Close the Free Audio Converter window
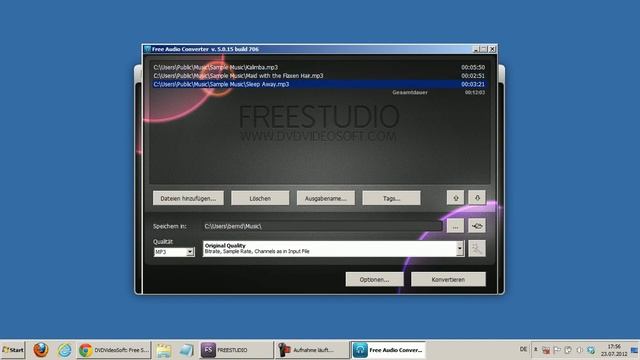 click(x=492, y=49)
